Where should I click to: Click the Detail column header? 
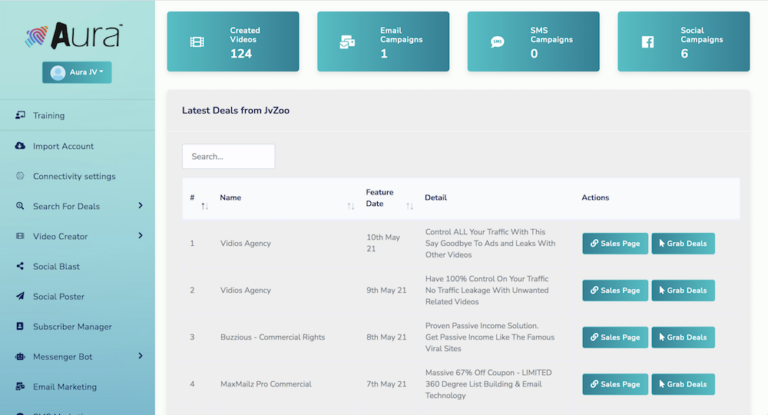coord(435,197)
